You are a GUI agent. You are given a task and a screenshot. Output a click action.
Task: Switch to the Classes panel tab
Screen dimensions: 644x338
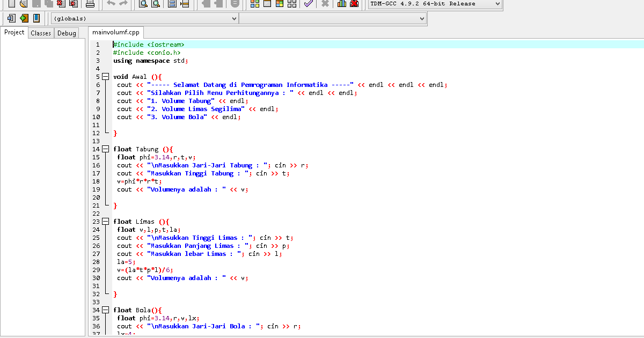(x=41, y=33)
